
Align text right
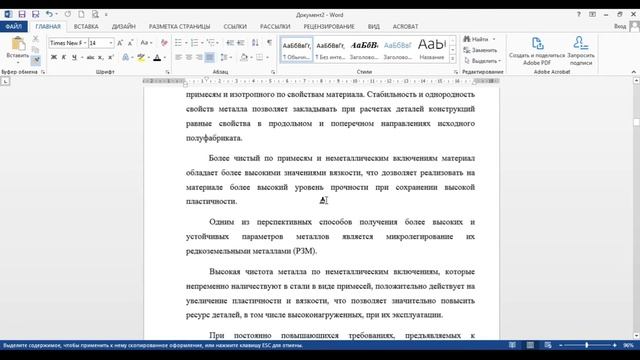199,58
